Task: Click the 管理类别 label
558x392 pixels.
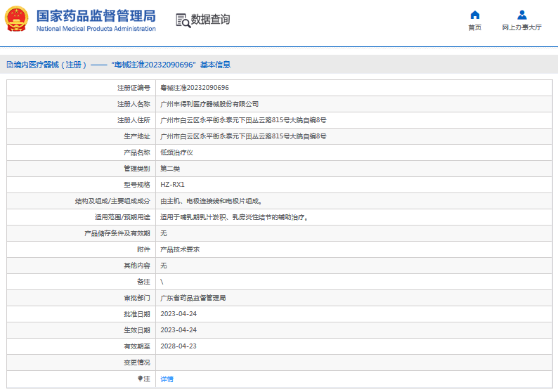Action: (137, 169)
